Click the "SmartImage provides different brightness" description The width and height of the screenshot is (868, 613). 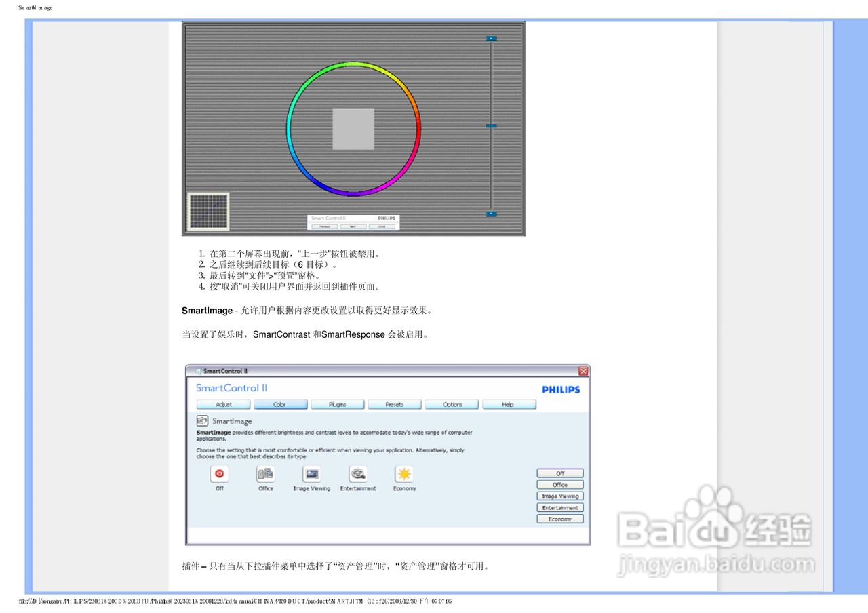(x=334, y=435)
